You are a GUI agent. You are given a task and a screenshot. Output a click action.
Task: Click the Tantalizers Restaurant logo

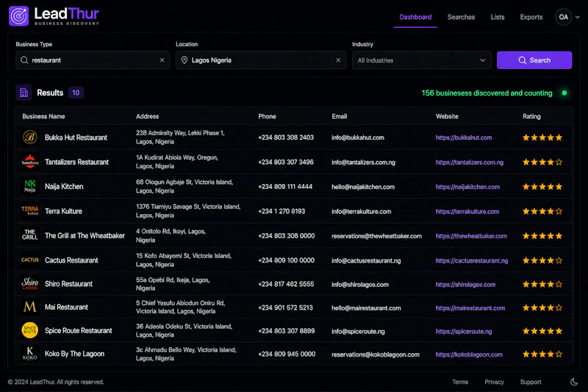[x=30, y=162]
